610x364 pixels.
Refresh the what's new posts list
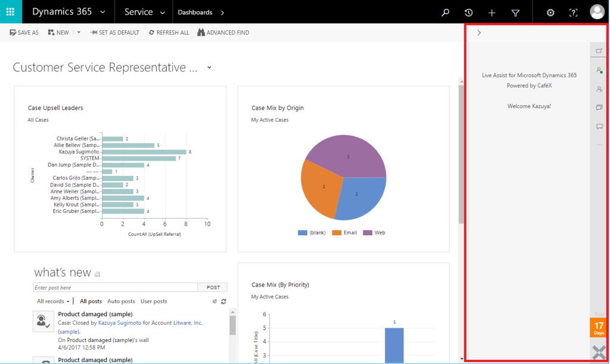(x=224, y=301)
